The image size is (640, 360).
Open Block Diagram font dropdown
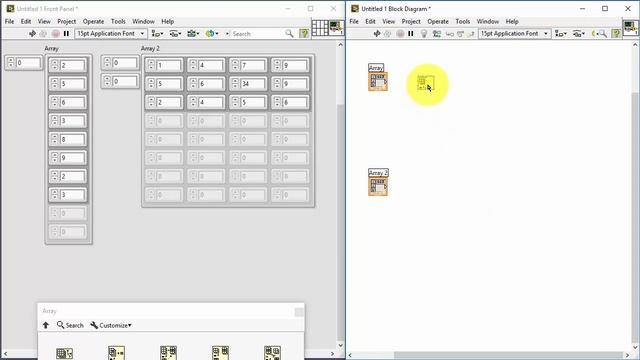pyautogui.click(x=514, y=33)
